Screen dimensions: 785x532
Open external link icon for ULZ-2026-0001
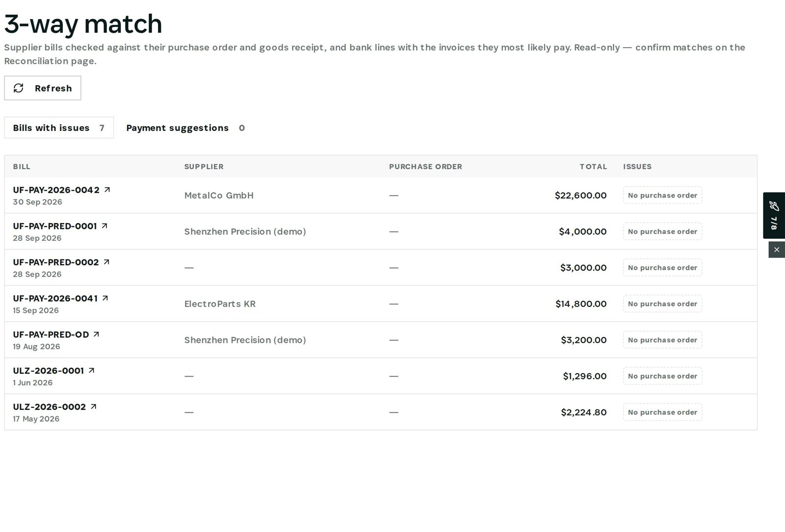point(91,371)
